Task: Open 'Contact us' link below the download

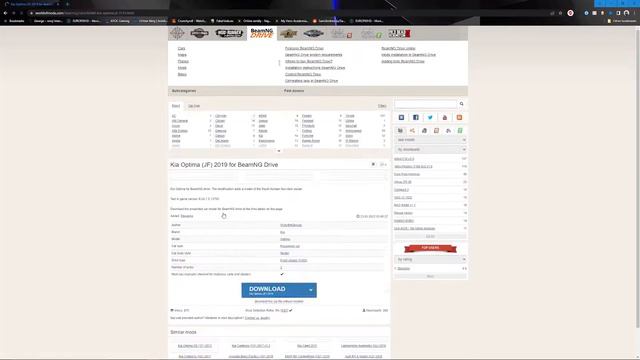Action: pos(257,318)
